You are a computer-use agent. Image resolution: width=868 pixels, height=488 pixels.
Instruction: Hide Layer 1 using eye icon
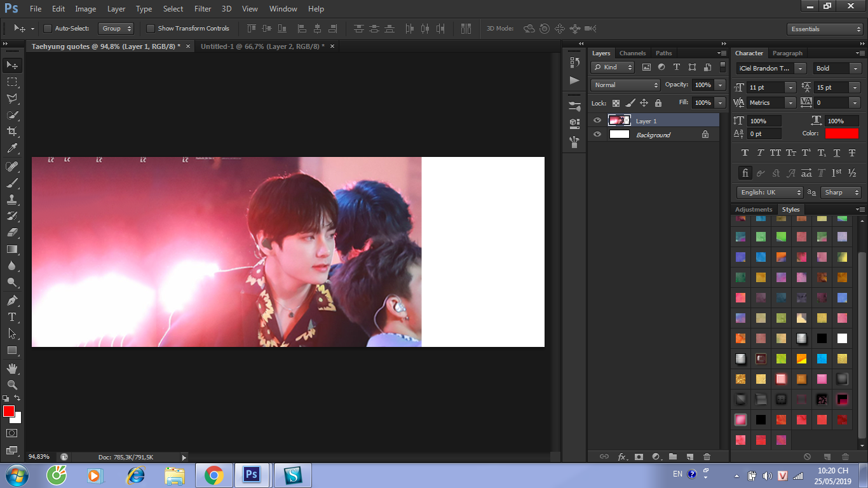[597, 120]
